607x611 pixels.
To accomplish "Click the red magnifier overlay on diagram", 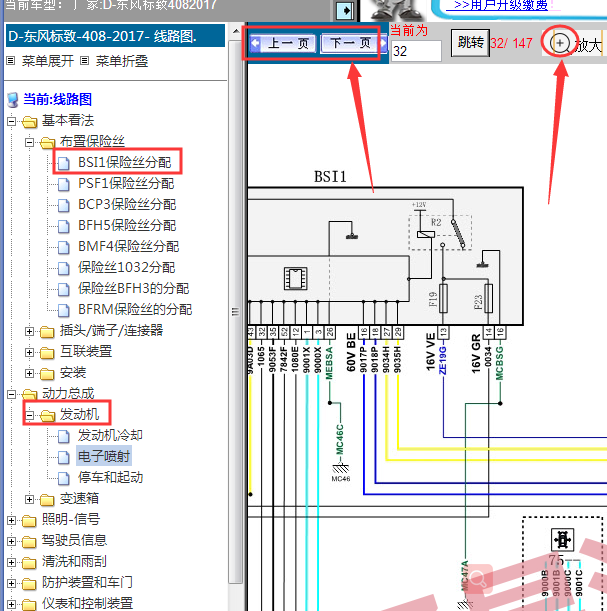I will pyautogui.click(x=478, y=578).
